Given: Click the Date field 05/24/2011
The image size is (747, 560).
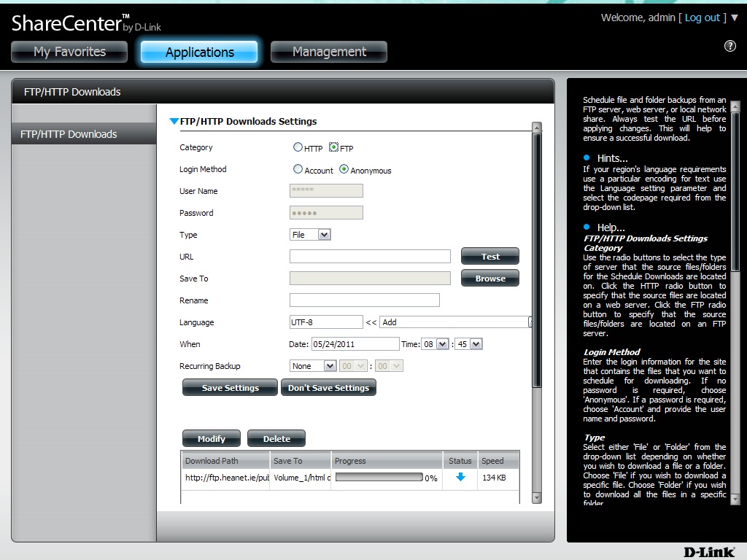Looking at the screenshot, I should 355,344.
